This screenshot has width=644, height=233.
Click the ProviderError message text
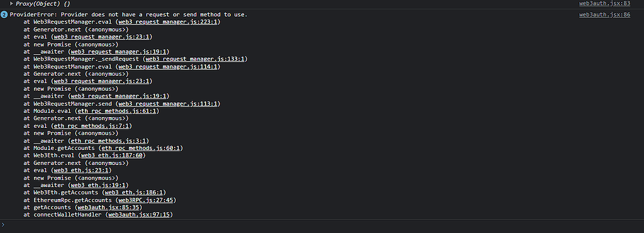[x=128, y=14]
